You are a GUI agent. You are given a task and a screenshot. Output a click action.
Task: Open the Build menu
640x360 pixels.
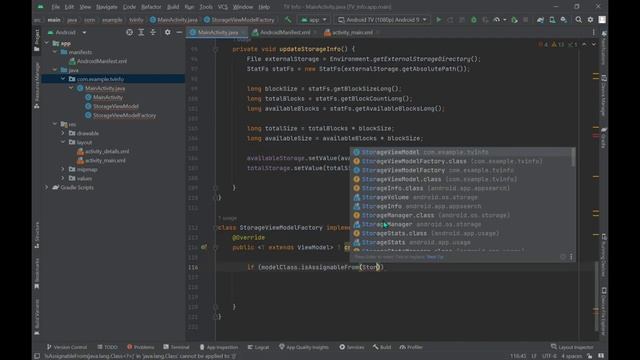[x=173, y=7]
